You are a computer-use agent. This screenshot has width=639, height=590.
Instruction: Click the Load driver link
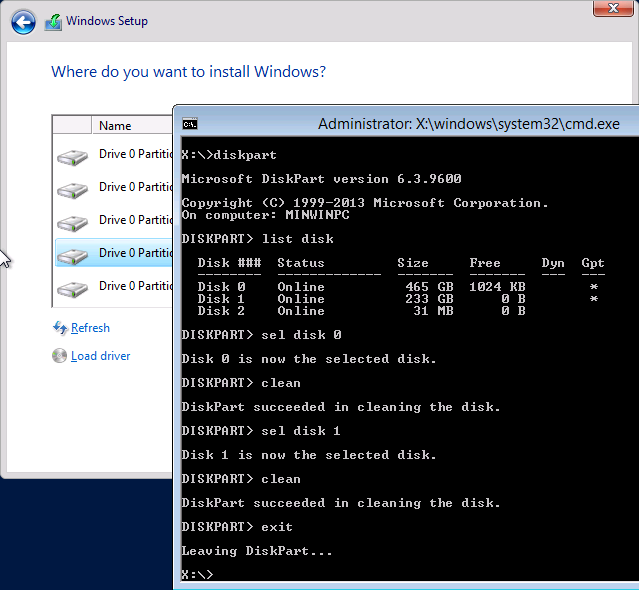pos(100,356)
